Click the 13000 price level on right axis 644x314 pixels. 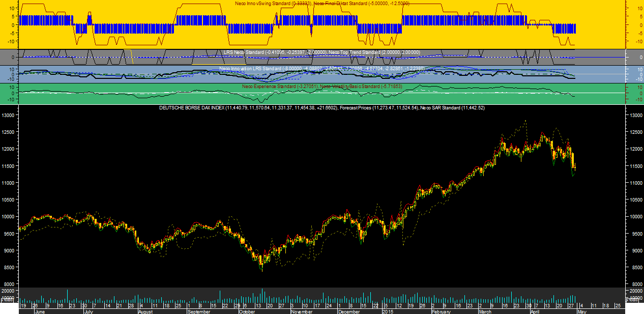click(633, 115)
